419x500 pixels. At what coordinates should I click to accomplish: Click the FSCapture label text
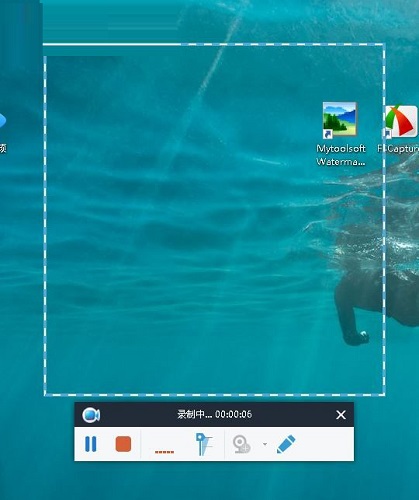pyautogui.click(x=398, y=149)
